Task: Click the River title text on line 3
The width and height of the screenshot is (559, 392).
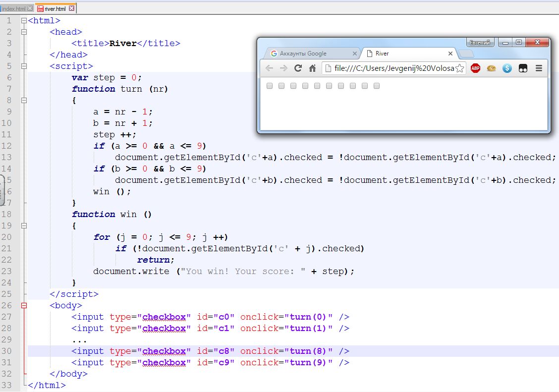Action: coord(123,44)
